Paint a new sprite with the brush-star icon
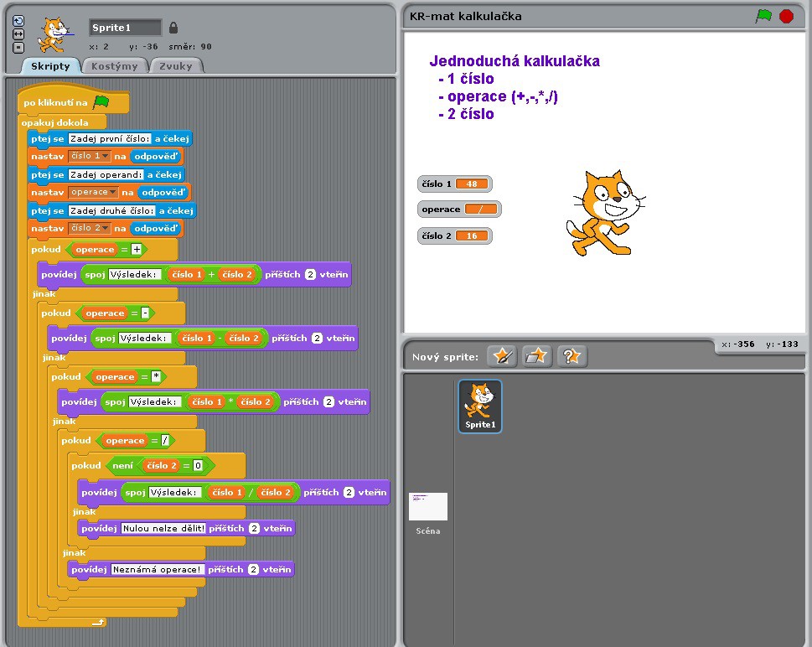This screenshot has height=647, width=812. coord(502,356)
